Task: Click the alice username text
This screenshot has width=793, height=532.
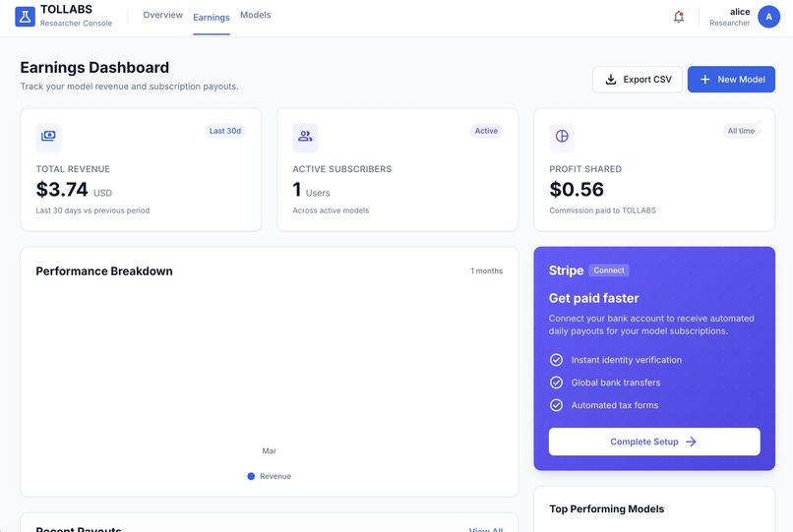Action: (x=740, y=12)
